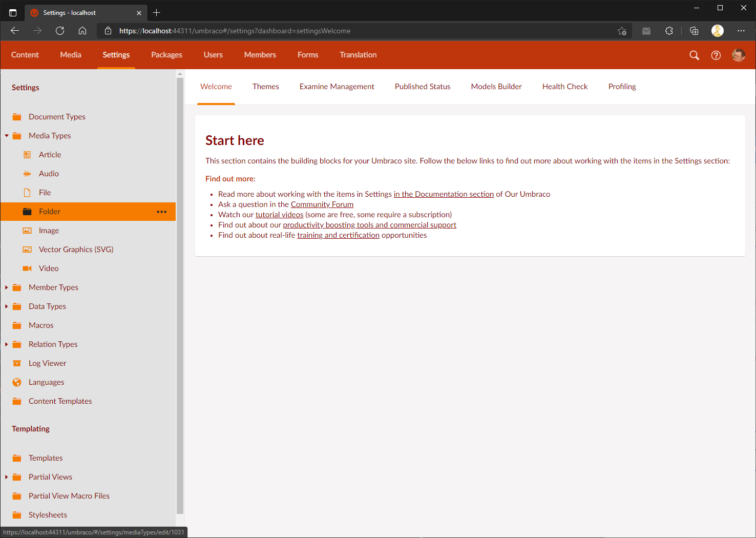Collapse the Media Types tree node
Screen dimensions: 756x538
coord(6,135)
